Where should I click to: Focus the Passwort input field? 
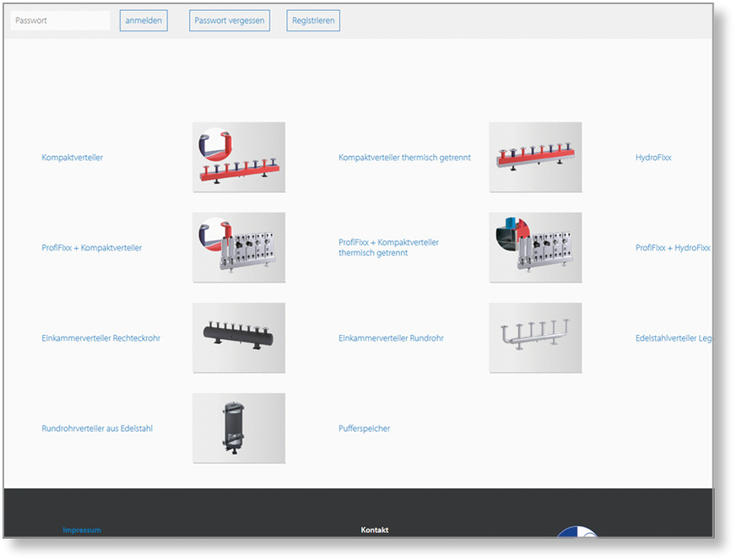click(60, 21)
